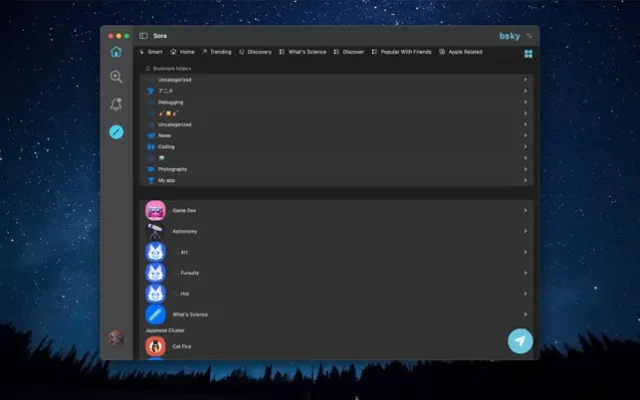Expand the My app folder chevron
This screenshot has height=400, width=640.
click(x=525, y=180)
